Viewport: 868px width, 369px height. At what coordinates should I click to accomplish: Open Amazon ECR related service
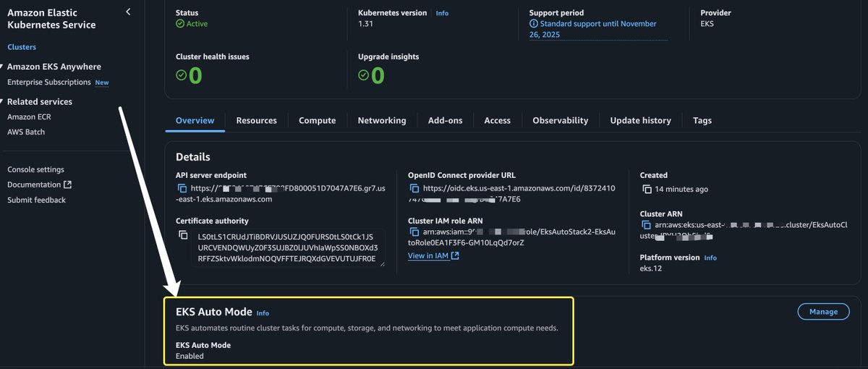tap(29, 116)
